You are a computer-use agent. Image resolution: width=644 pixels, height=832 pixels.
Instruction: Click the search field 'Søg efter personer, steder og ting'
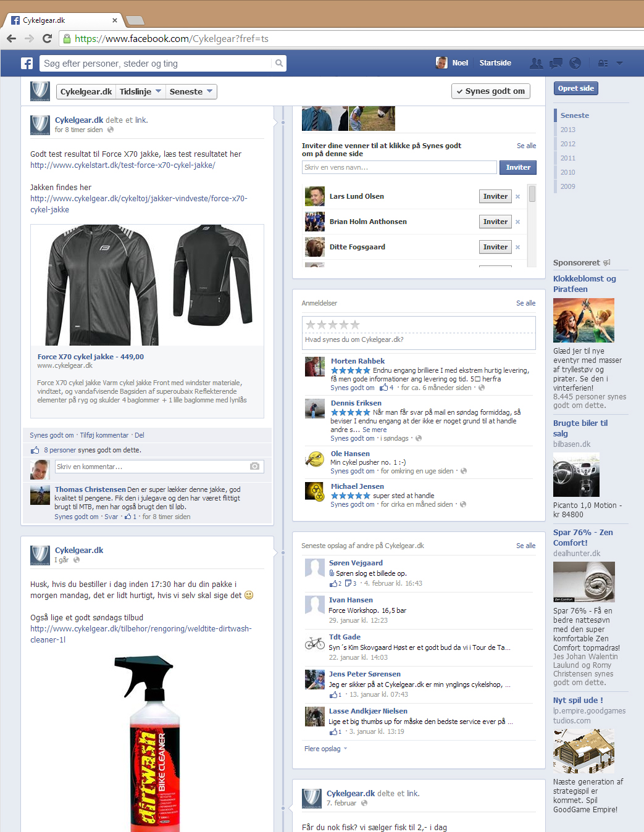point(156,63)
